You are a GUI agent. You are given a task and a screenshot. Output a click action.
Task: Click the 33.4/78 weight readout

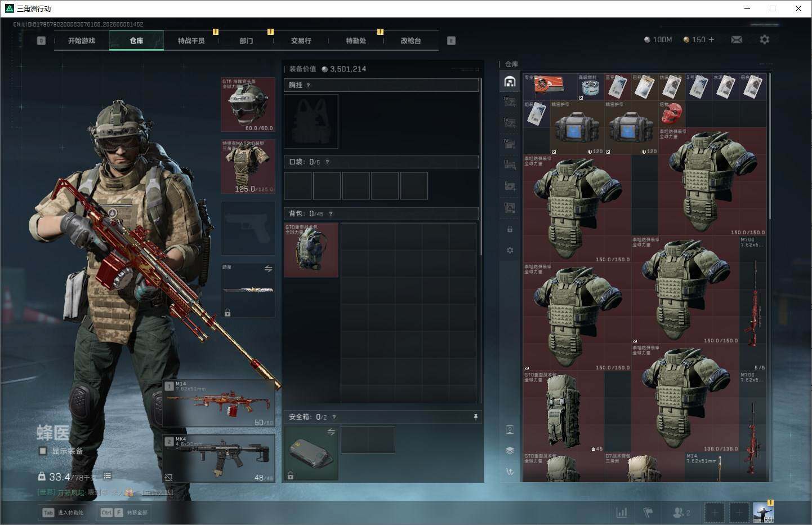66,477
